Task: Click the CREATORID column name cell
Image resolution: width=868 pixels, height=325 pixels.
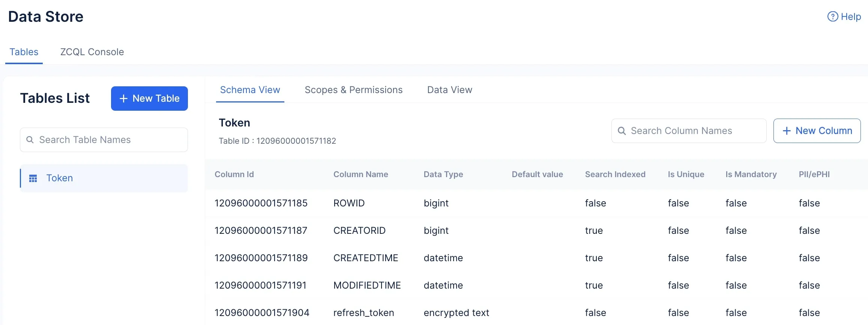Action: click(359, 230)
